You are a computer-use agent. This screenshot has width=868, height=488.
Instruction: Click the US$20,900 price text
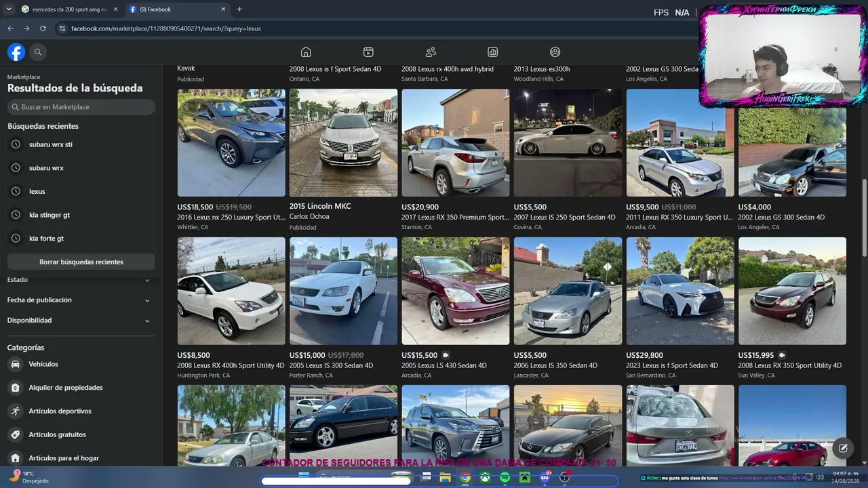pos(420,207)
